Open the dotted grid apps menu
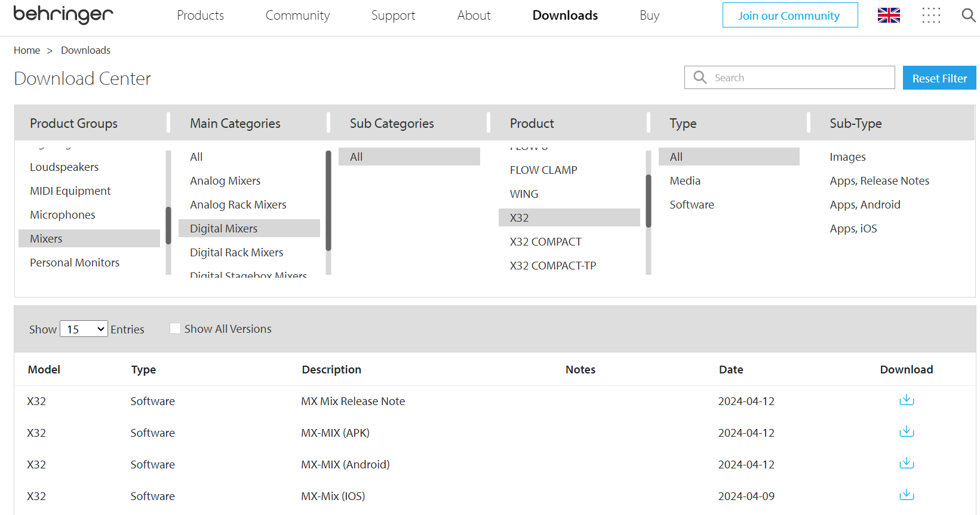Screen dimensions: 980x515 pyautogui.click(x=930, y=16)
